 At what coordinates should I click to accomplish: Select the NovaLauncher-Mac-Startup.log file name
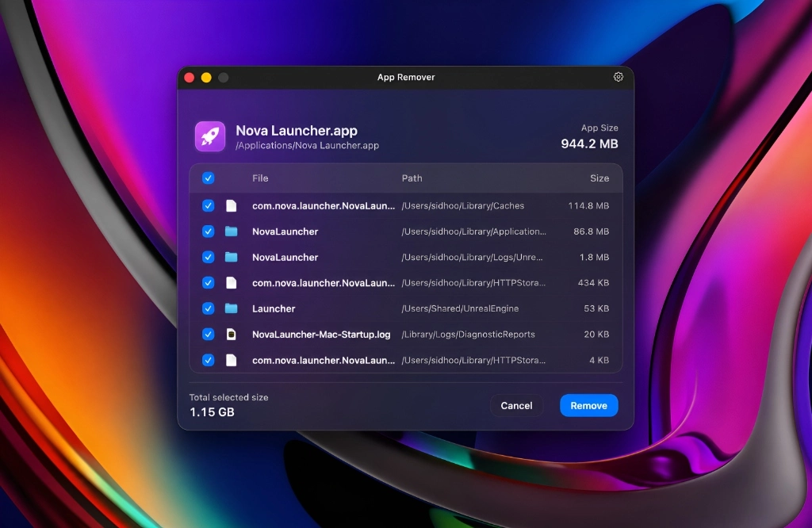coord(321,335)
